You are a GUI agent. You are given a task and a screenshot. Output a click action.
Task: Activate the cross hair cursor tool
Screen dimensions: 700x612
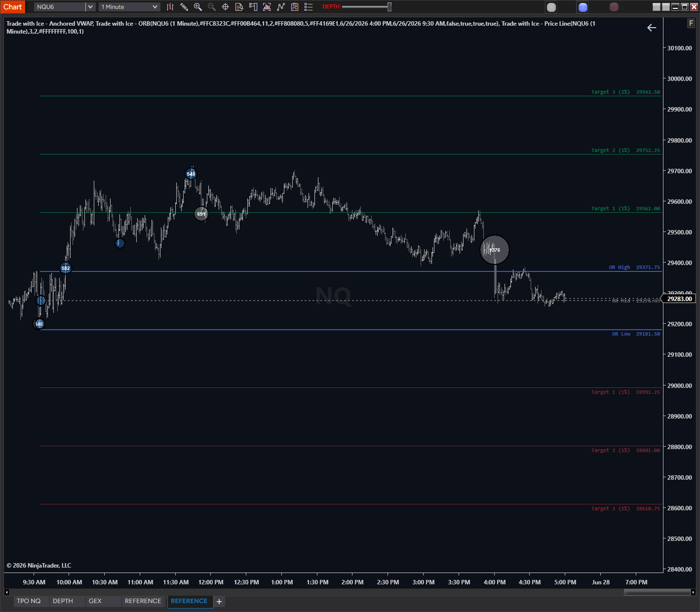[x=226, y=7]
